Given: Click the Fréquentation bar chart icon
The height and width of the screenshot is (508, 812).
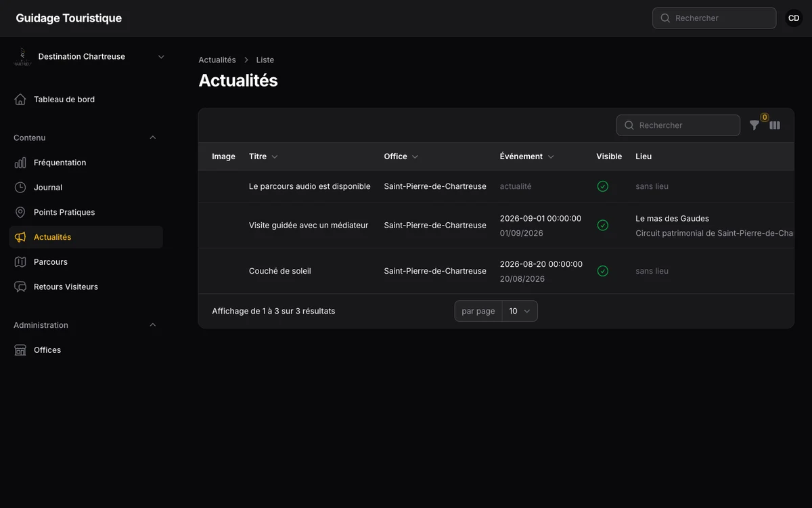Looking at the screenshot, I should [20, 163].
